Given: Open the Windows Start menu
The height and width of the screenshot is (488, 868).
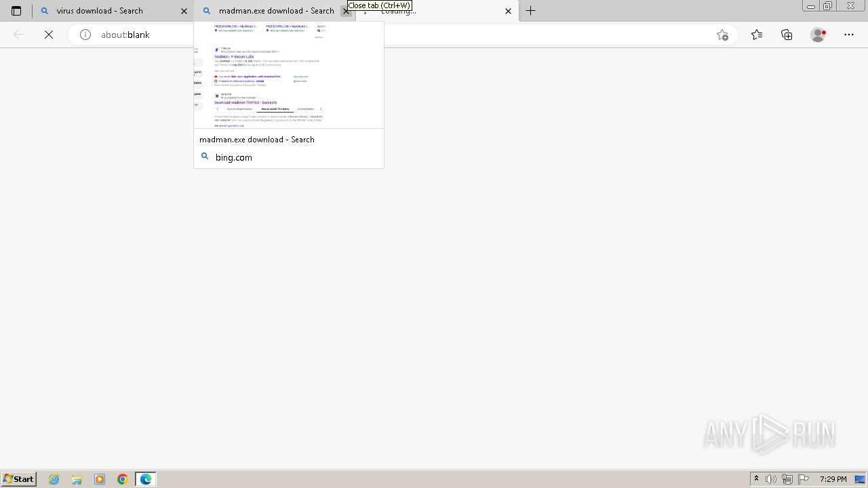Looking at the screenshot, I should pyautogui.click(x=18, y=479).
